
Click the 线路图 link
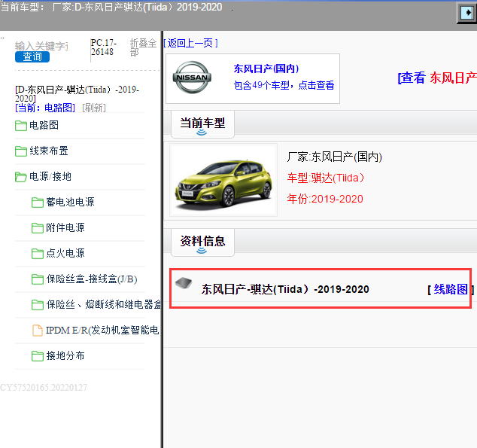pos(451,289)
